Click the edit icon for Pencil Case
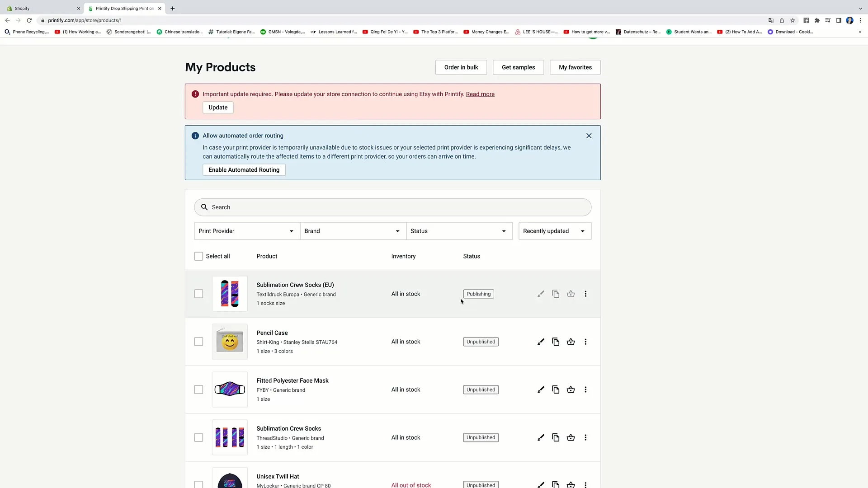This screenshot has height=488, width=868. click(x=541, y=342)
